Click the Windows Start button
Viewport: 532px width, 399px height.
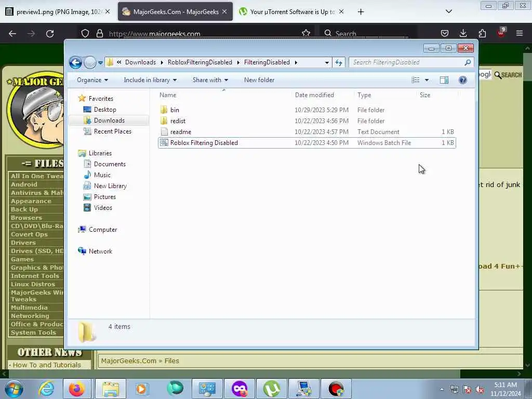(14, 389)
